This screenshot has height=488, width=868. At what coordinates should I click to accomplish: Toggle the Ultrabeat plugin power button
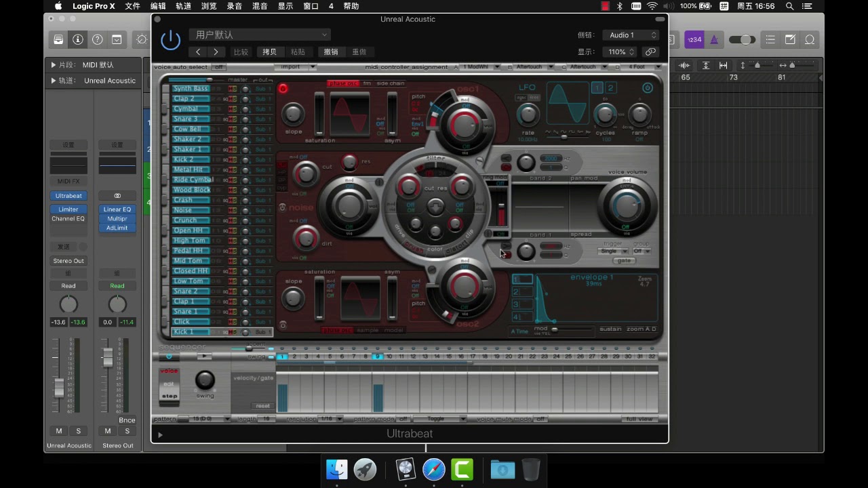pyautogui.click(x=170, y=41)
